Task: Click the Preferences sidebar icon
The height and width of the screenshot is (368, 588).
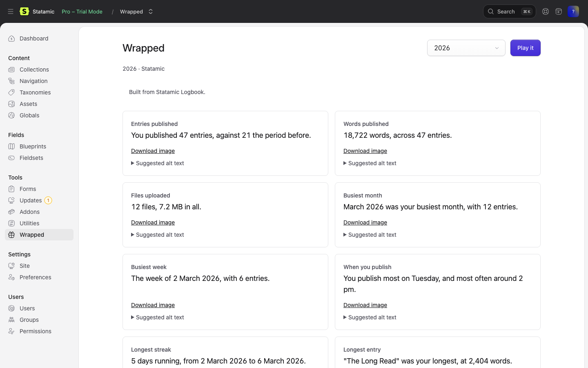Action: [11, 277]
